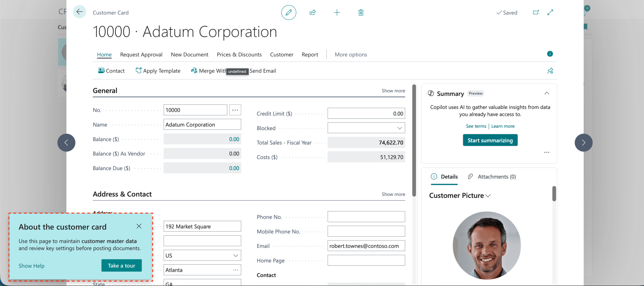
Task: Expand the Customer Picture menu
Action: click(x=488, y=196)
